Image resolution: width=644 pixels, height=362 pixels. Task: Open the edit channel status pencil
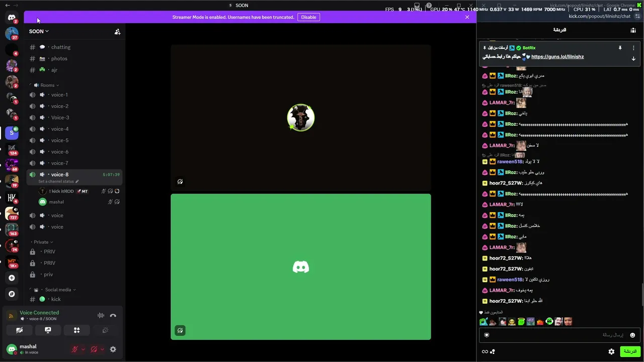click(x=77, y=182)
